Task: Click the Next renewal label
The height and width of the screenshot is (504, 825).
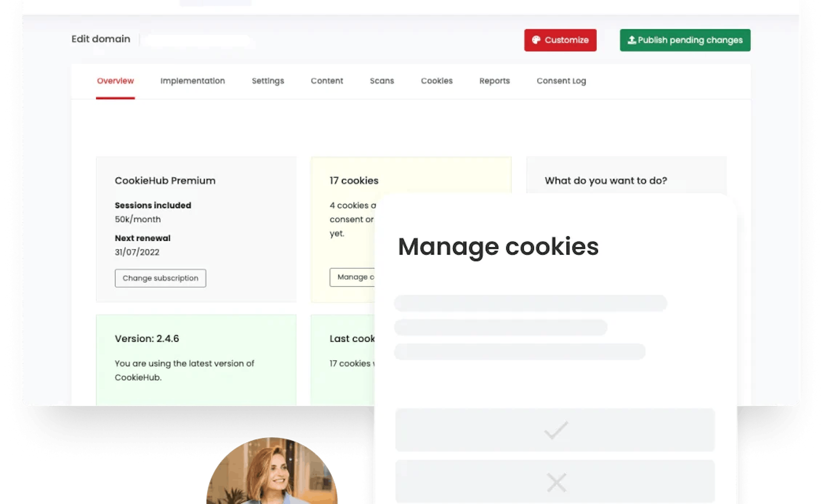Action: tap(143, 238)
